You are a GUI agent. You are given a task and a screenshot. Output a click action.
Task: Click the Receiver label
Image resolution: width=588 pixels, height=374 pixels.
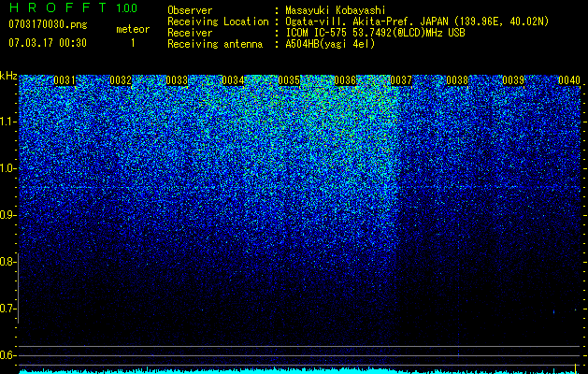190,33
